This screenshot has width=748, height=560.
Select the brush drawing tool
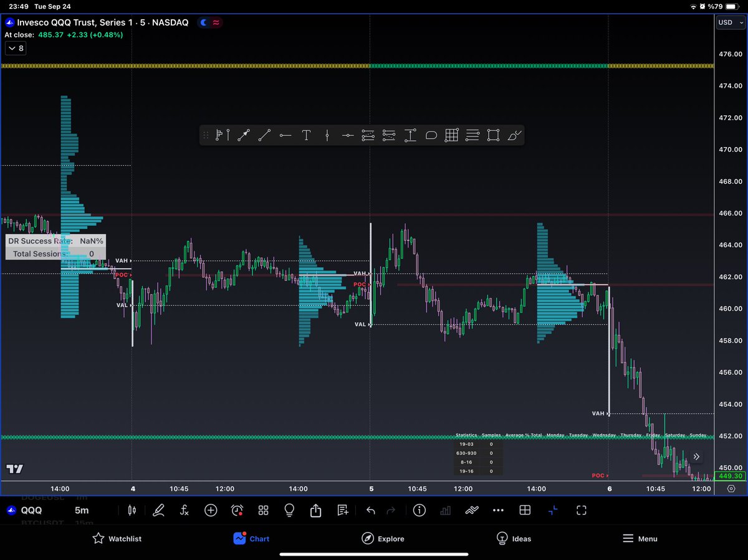point(514,135)
